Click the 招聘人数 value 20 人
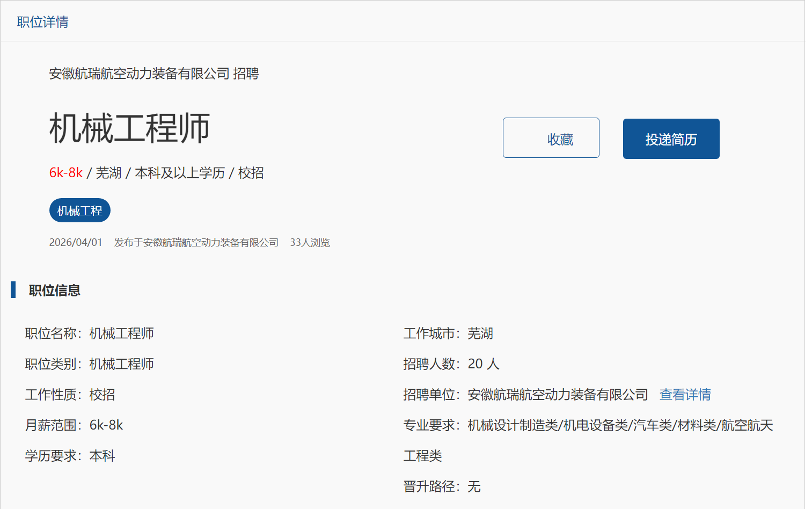This screenshot has height=509, width=812. pos(483,364)
